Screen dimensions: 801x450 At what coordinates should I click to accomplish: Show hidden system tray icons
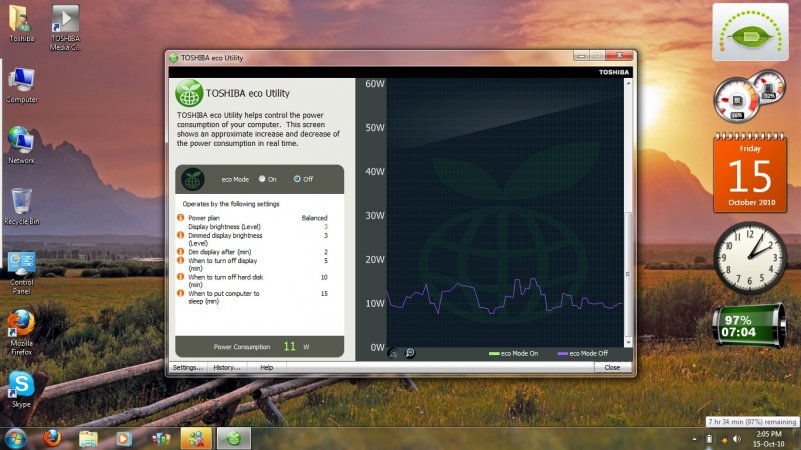point(694,439)
